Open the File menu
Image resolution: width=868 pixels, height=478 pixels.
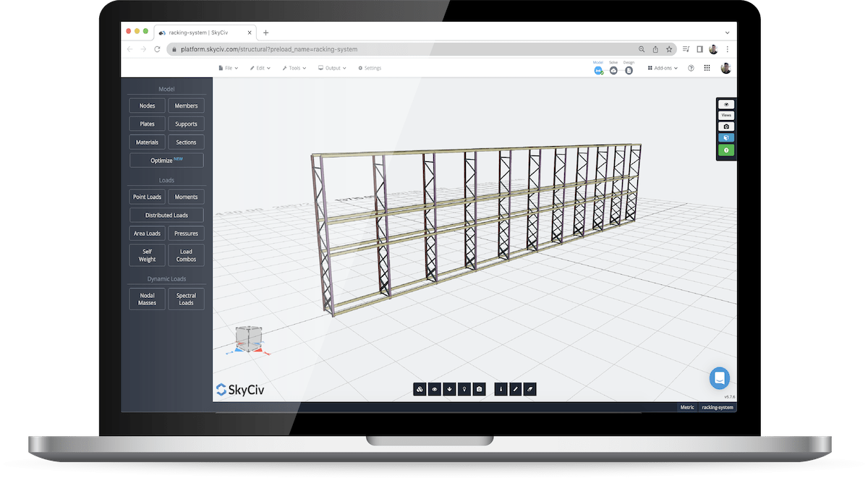(x=227, y=67)
